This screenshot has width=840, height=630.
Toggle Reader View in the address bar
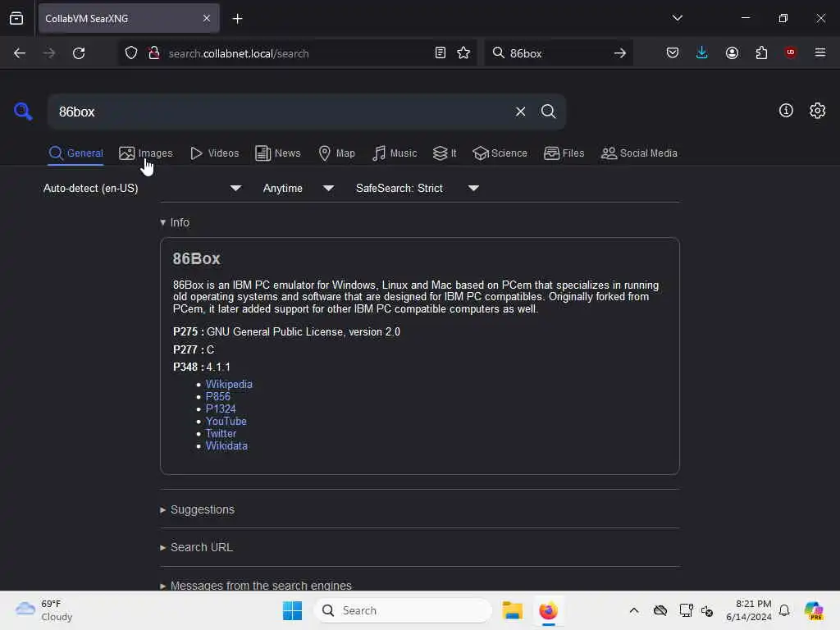pos(441,52)
